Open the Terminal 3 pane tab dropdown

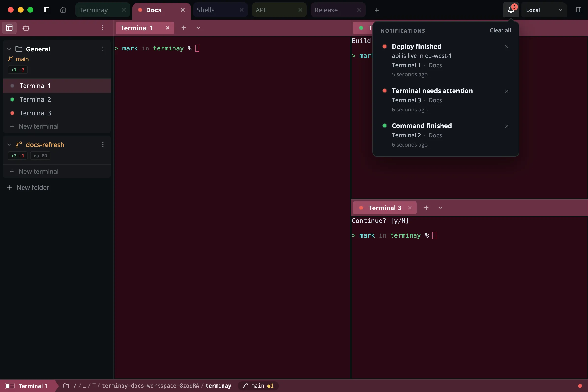click(441, 208)
